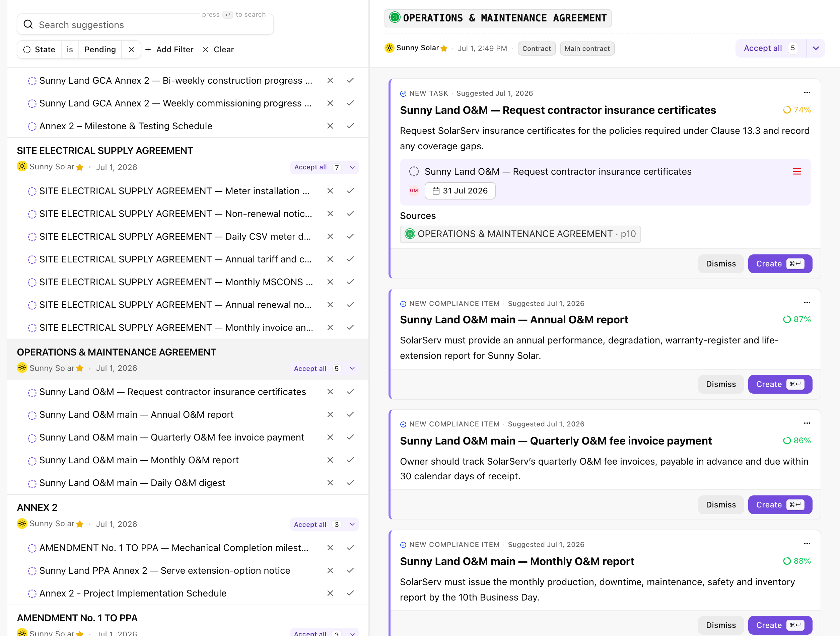Viewport: 840px width, 636px height.
Task: Open more options on Annual O&M report card
Action: [807, 303]
